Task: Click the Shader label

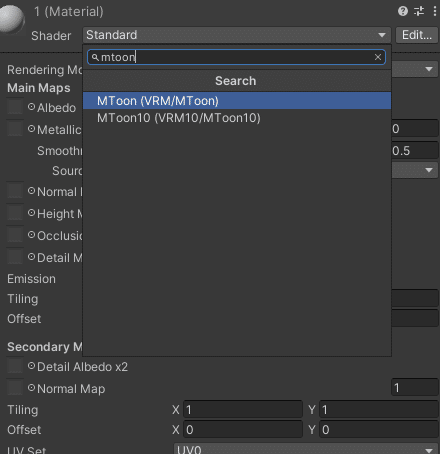Action: (x=51, y=36)
